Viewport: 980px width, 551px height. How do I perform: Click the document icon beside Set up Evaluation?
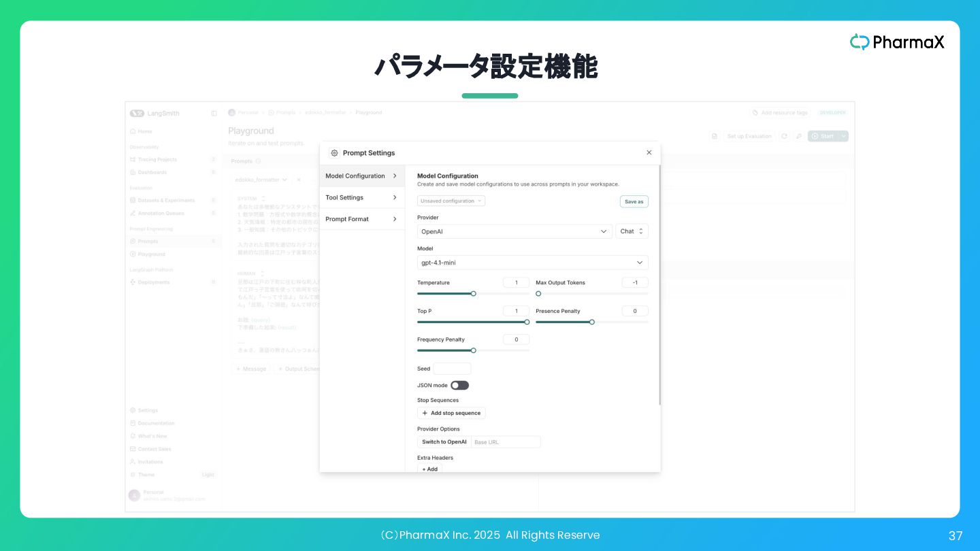point(715,136)
